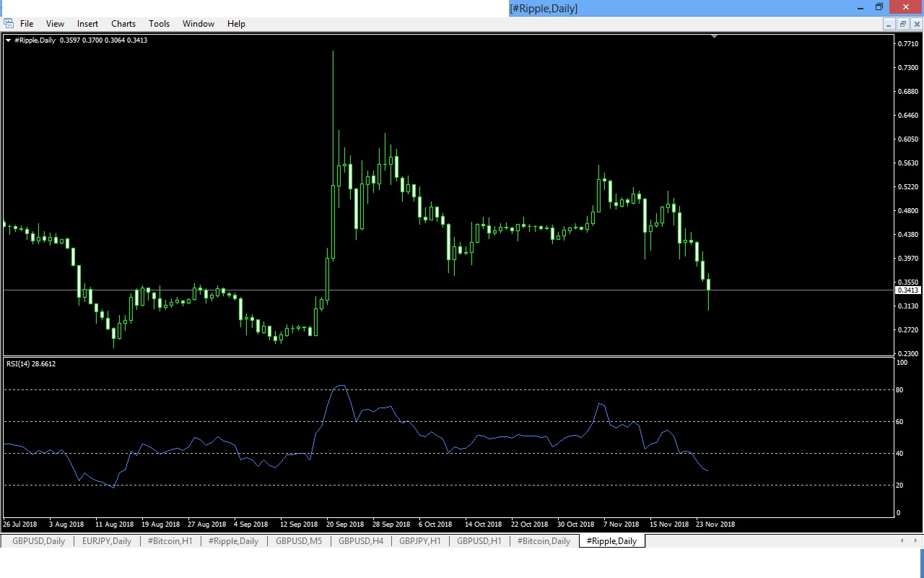924x578 pixels.
Task: Open the View menu
Action: [x=55, y=24]
